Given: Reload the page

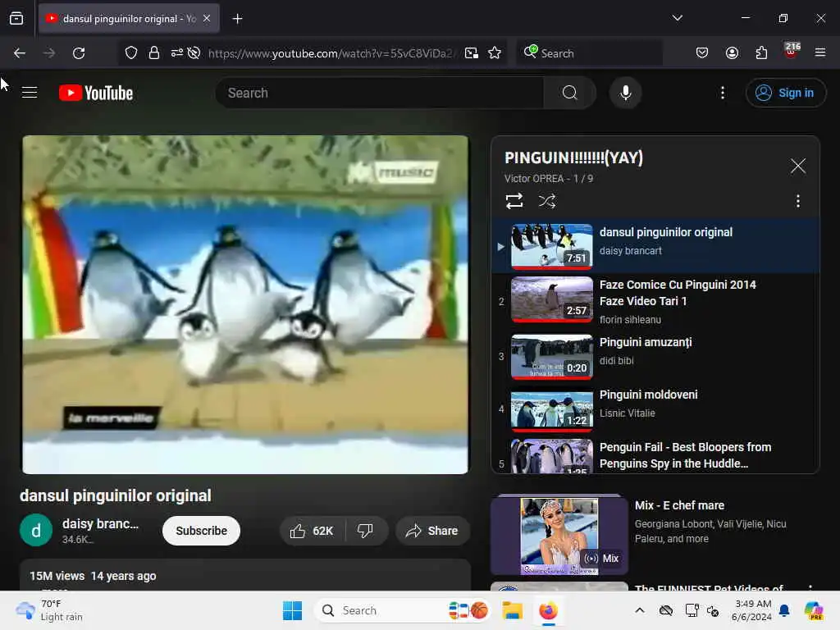Looking at the screenshot, I should (x=79, y=53).
